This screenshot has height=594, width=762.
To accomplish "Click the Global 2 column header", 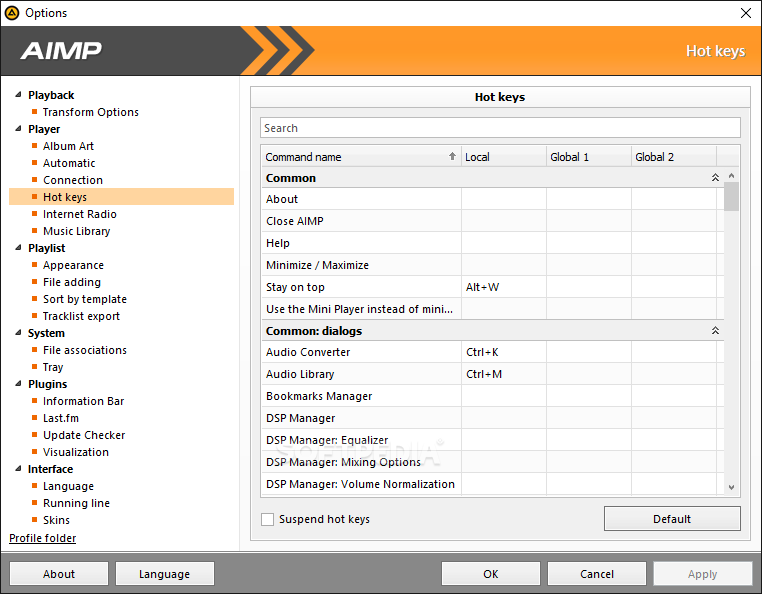I will (674, 157).
